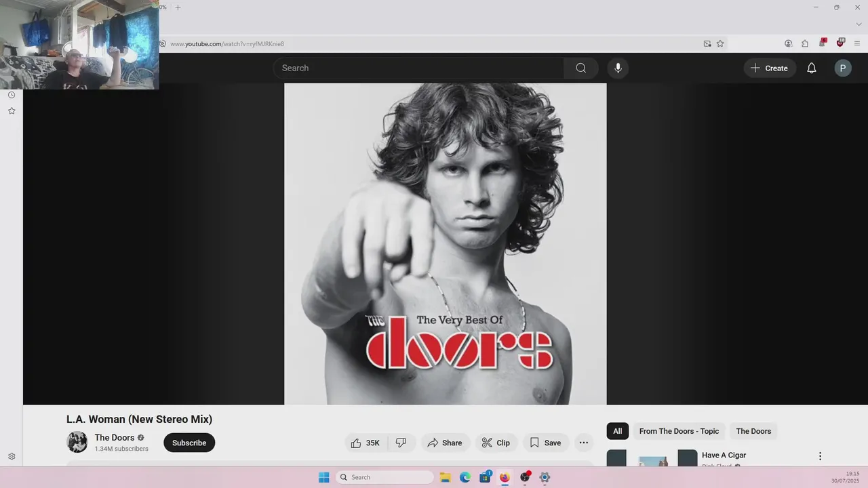Activate voice search microphone icon
The width and height of the screenshot is (868, 488).
[x=617, y=68]
